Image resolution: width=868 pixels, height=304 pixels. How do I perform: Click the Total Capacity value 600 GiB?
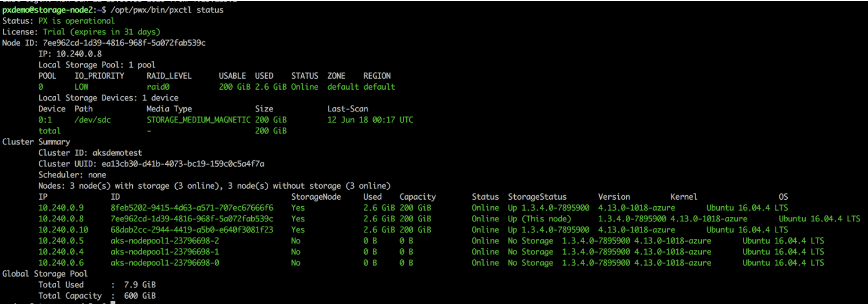pos(140,296)
